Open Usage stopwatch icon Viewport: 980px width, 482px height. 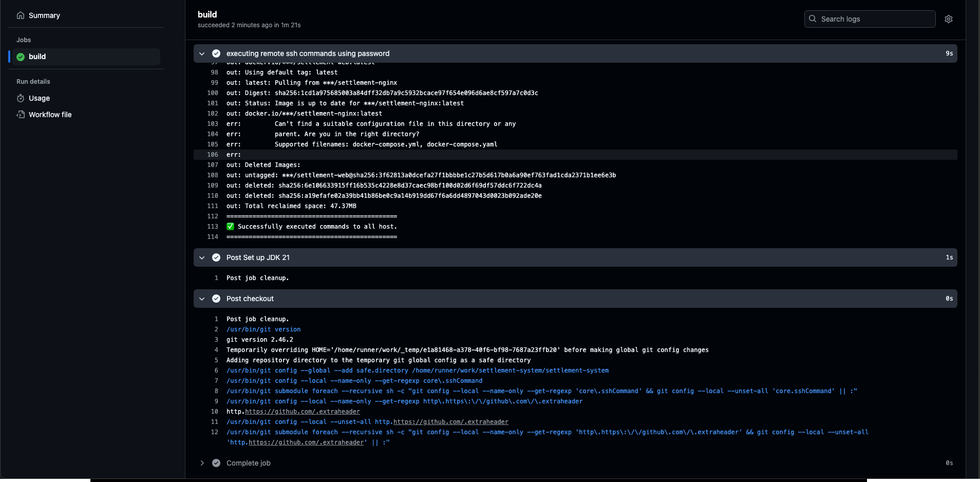(21, 98)
